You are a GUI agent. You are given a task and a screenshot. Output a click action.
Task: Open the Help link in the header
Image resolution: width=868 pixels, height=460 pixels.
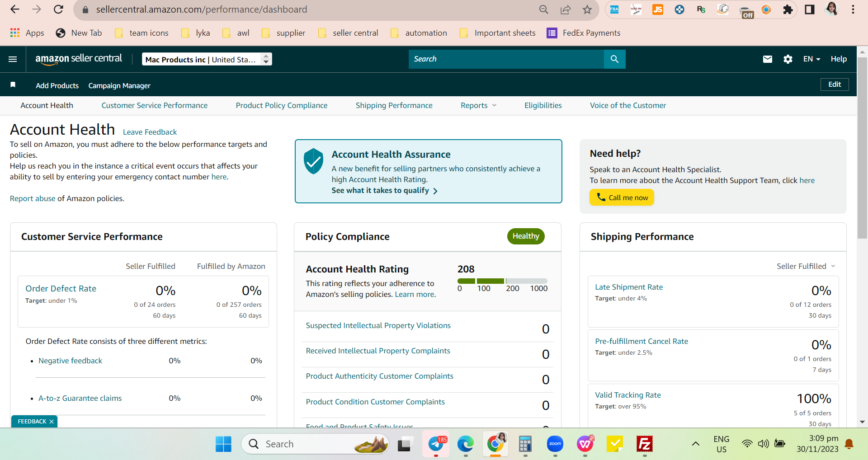pos(839,59)
